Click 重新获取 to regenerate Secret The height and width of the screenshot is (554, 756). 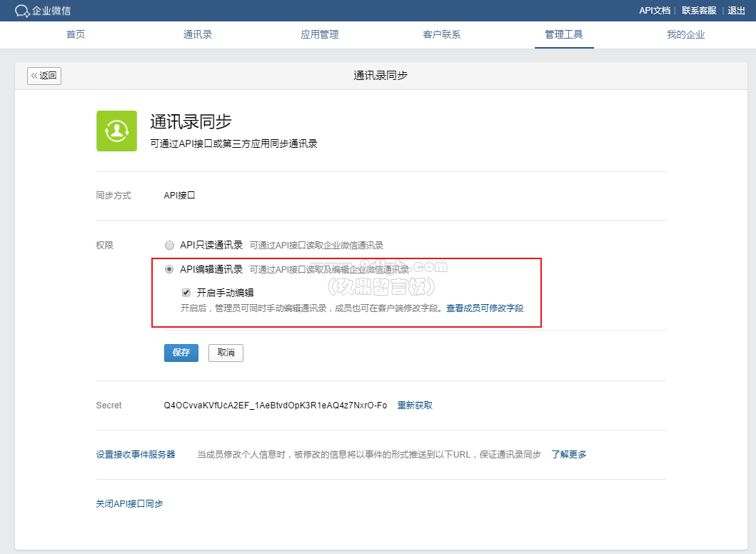[415, 406]
